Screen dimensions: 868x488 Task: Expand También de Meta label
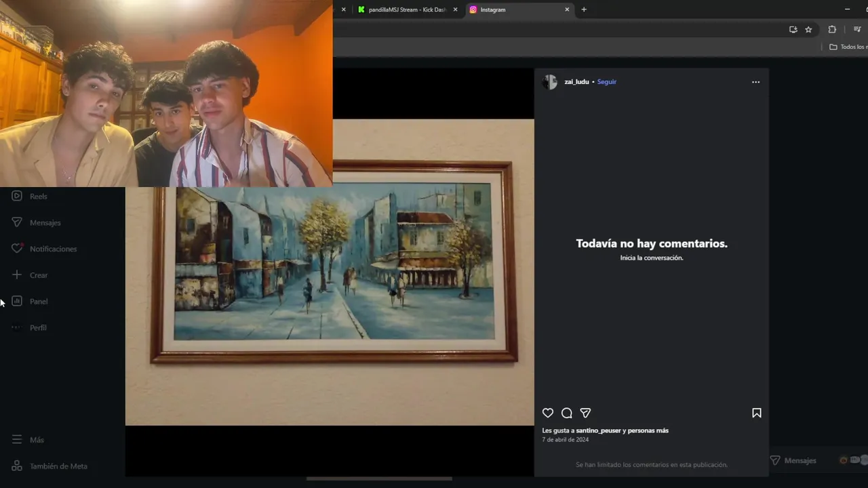[58, 466]
